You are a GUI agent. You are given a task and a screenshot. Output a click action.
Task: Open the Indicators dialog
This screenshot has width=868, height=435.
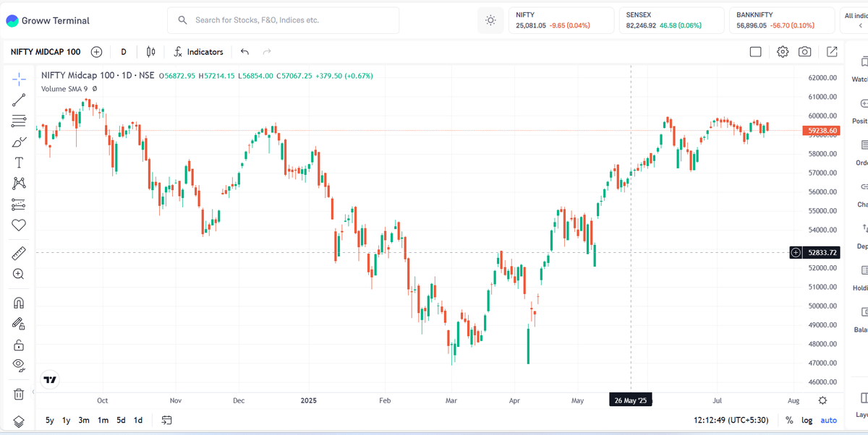pyautogui.click(x=199, y=52)
